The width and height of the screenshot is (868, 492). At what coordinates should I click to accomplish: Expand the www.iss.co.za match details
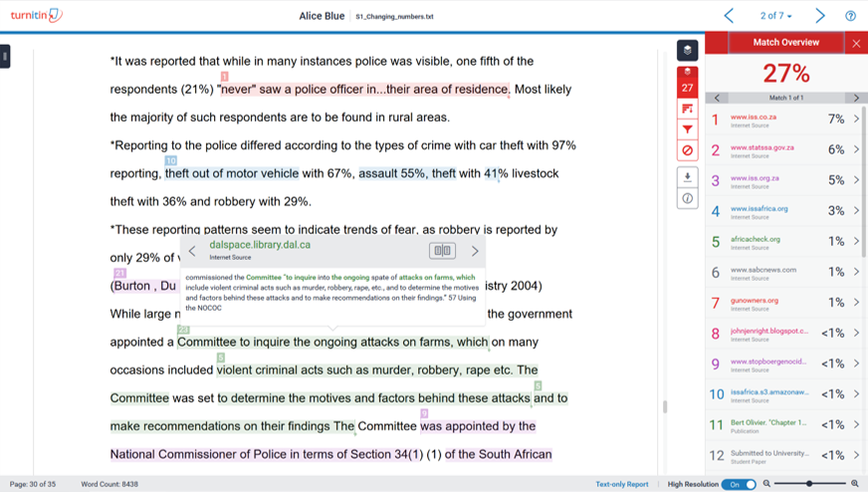856,120
